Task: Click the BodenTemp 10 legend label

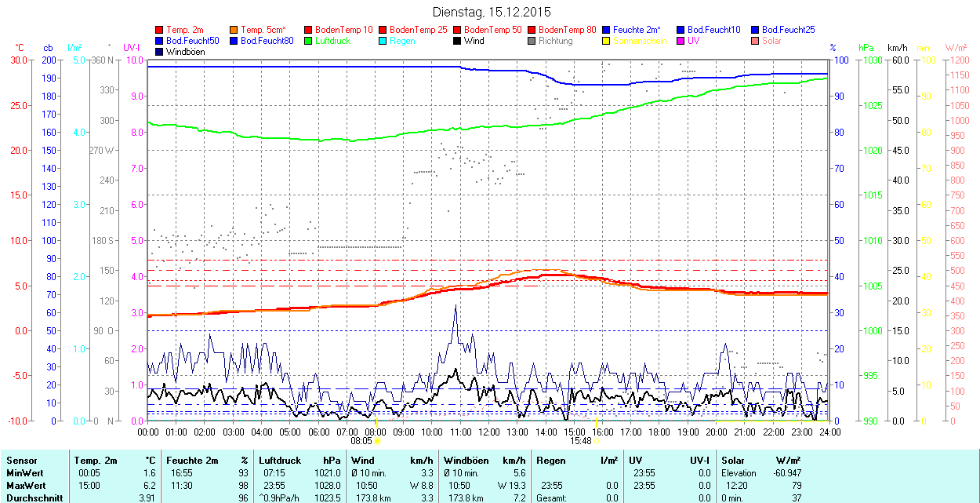Action: pos(343,30)
